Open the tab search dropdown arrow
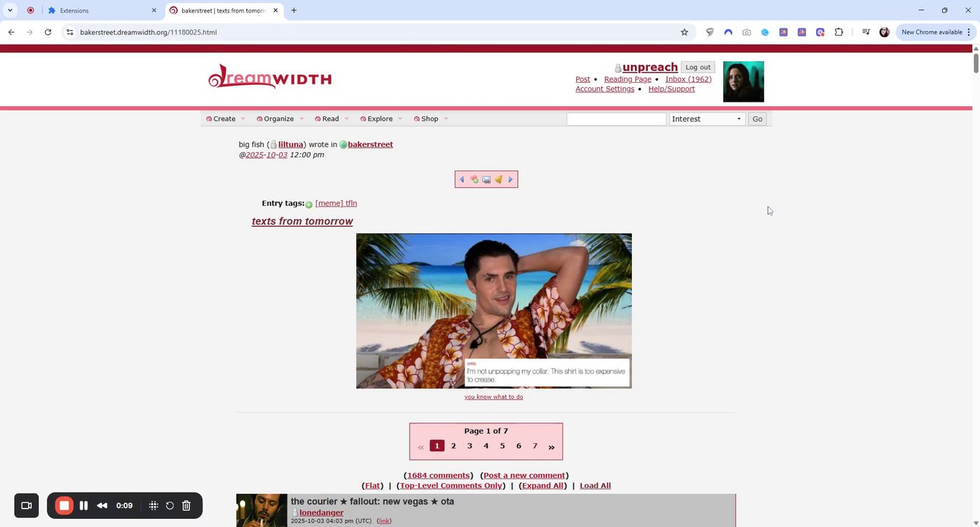This screenshot has height=527, width=980. 10,10
